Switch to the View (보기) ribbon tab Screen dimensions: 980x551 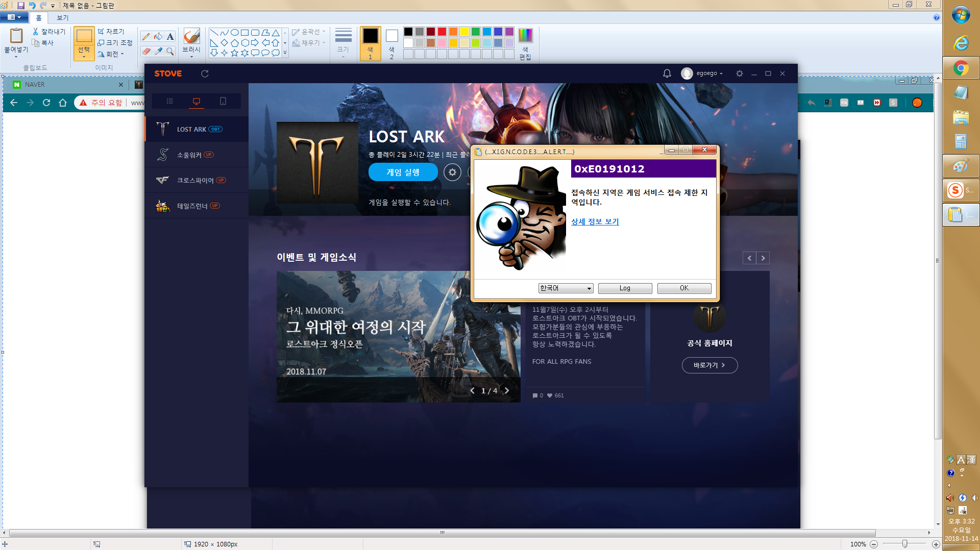62,18
